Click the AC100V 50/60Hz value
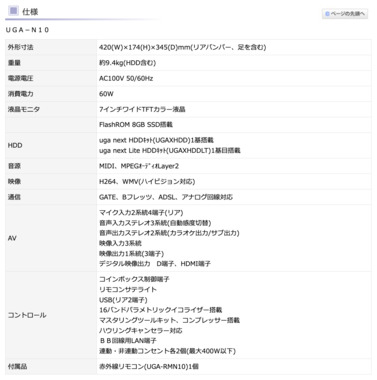377x380 pixels. coord(126,78)
